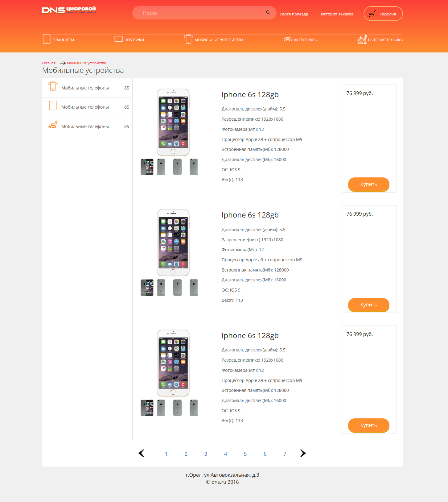The width and height of the screenshot is (448, 502).
Task: Click the search magnifier icon
Action: pyautogui.click(x=268, y=13)
